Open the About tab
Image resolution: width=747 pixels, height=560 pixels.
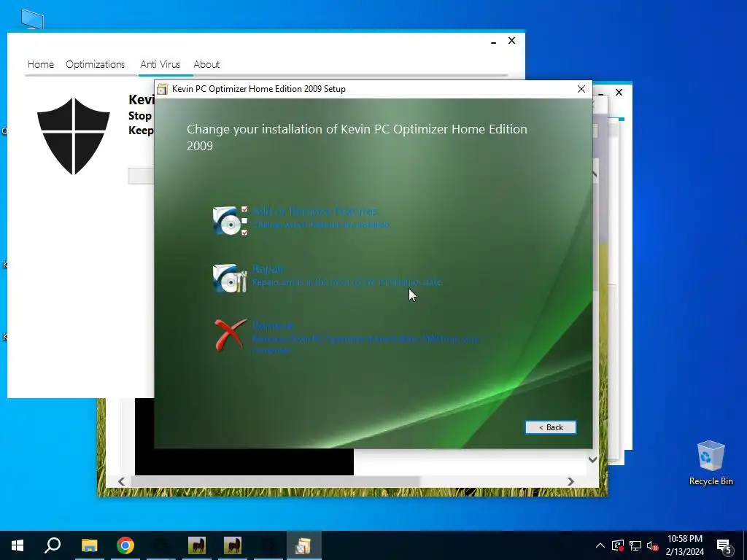click(x=206, y=64)
